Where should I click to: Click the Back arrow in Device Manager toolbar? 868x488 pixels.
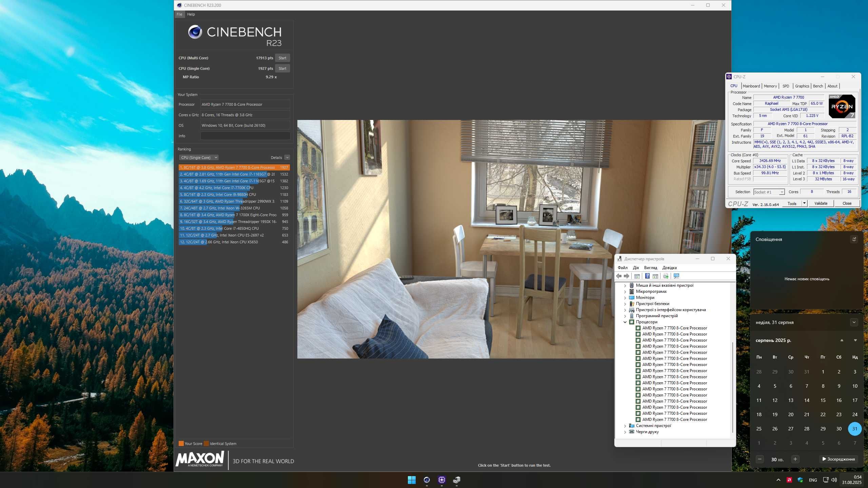click(619, 276)
